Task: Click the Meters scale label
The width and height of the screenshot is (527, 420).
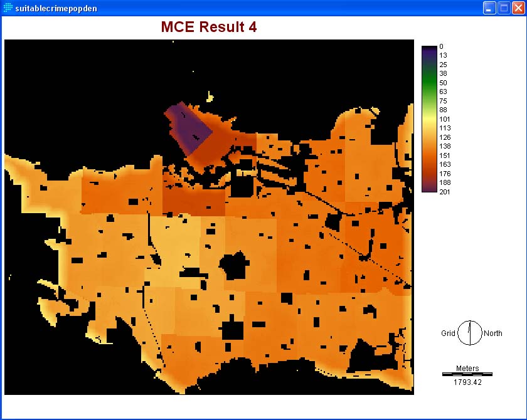Action: [467, 369]
